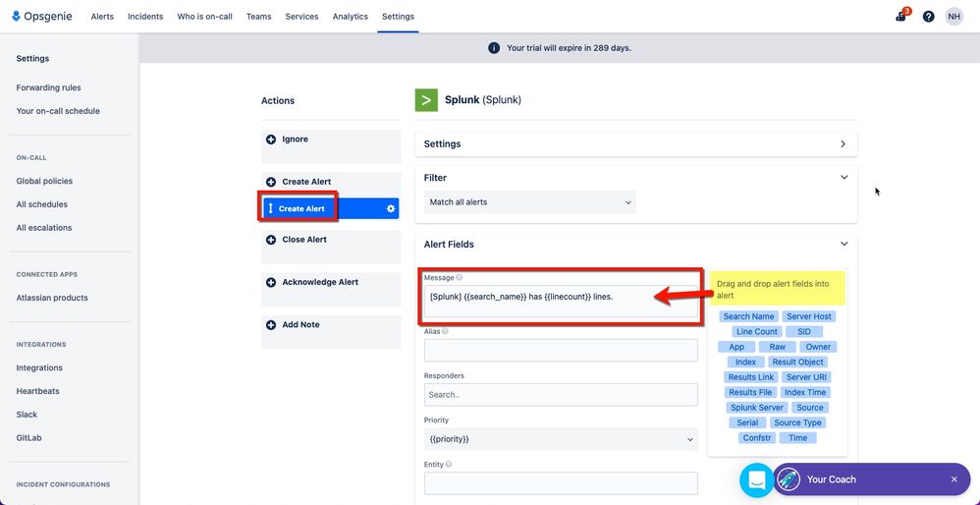
Task: Select the App field tag
Action: coord(736,347)
